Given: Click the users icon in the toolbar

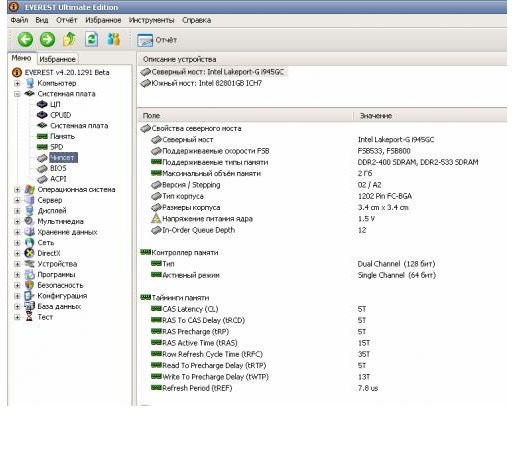Looking at the screenshot, I should 113,39.
